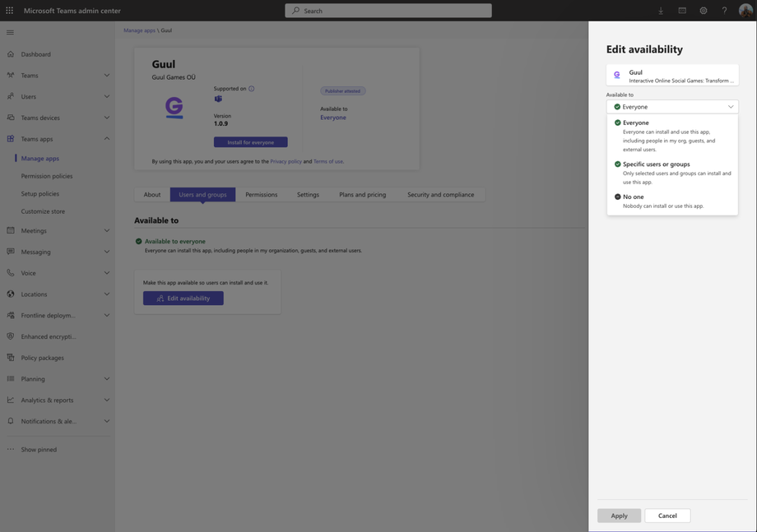
Task: Click the Guul app card in panel
Action: pos(672,76)
